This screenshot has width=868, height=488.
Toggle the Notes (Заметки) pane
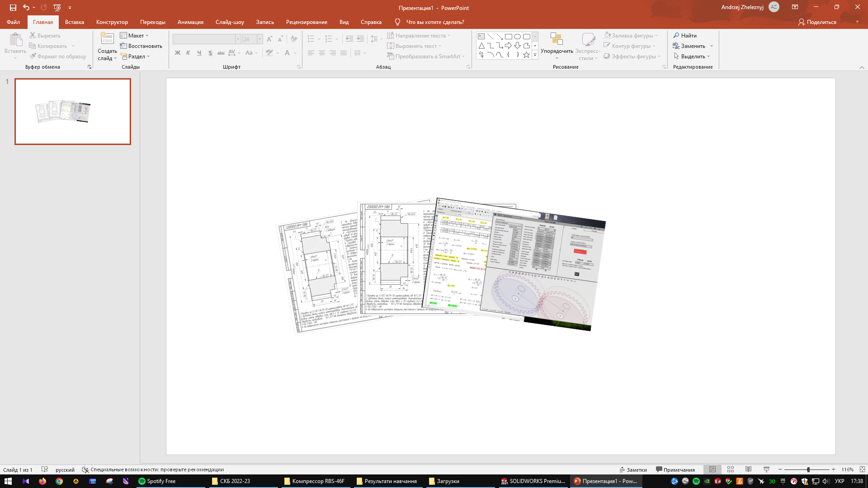633,469
